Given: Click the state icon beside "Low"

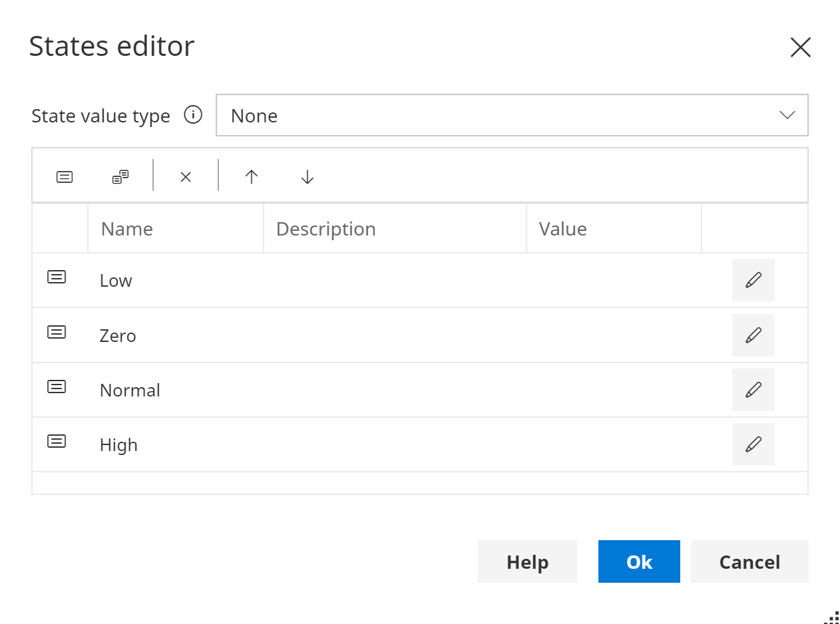Looking at the screenshot, I should pos(57,277).
